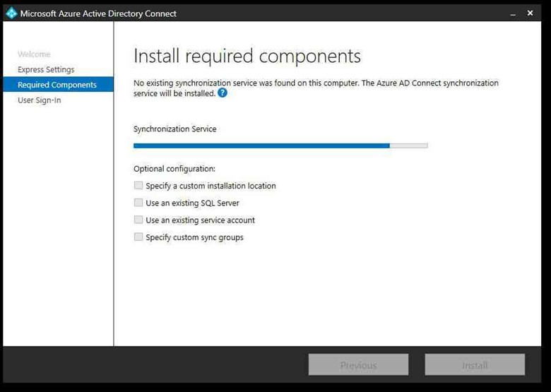Go to the Welcome step in sidebar
551x392 pixels.
34,54
